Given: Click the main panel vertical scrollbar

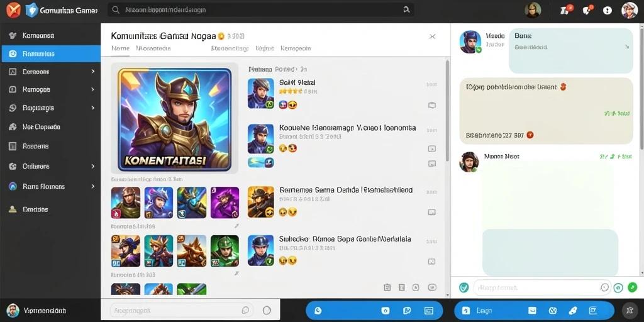Looking at the screenshot, I should [447, 111].
